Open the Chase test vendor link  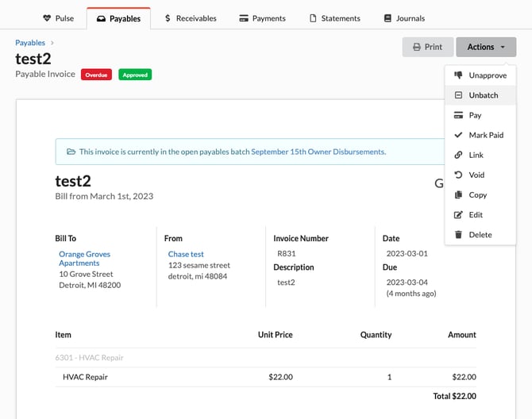click(186, 254)
